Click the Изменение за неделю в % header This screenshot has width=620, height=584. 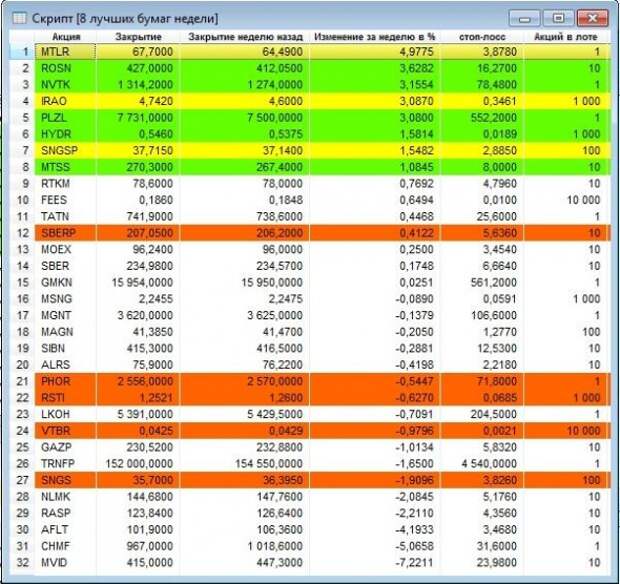(x=374, y=37)
